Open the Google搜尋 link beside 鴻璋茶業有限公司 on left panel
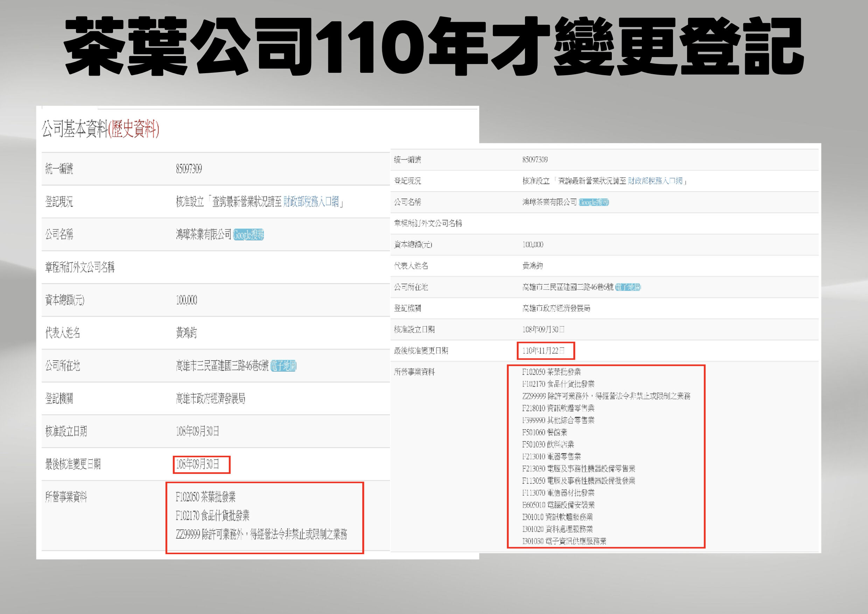Viewport: 868px width, 614px height. [250, 235]
